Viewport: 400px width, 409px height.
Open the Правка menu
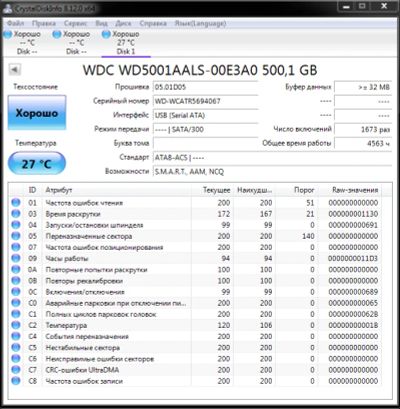[44, 23]
